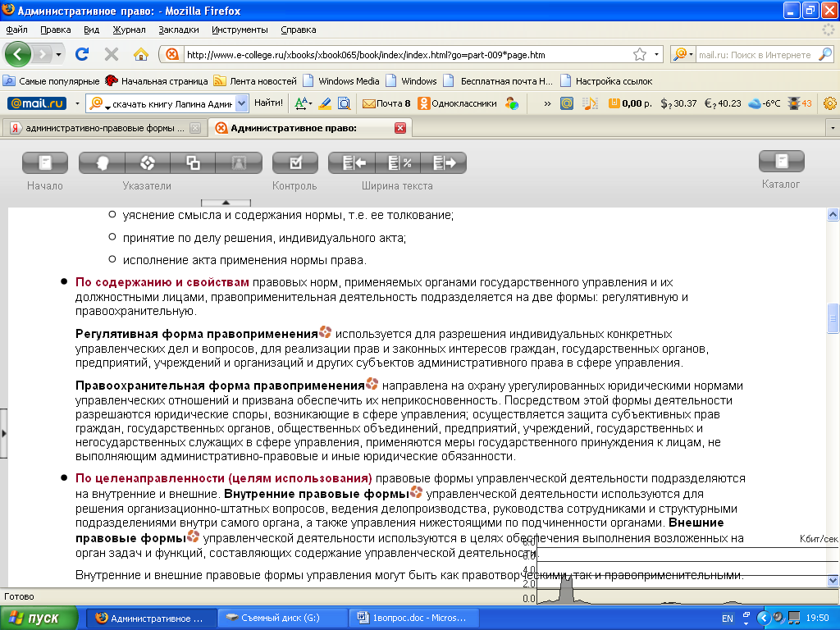840x630 pixels.
Task: Open the dropdown next to the @mail.ru logo
Action: [77, 103]
